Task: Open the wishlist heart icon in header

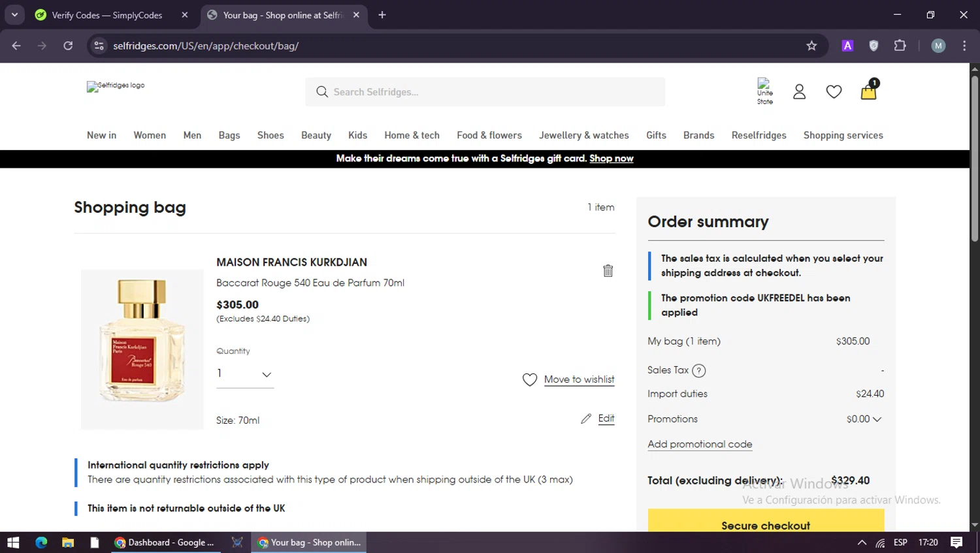Action: (834, 92)
